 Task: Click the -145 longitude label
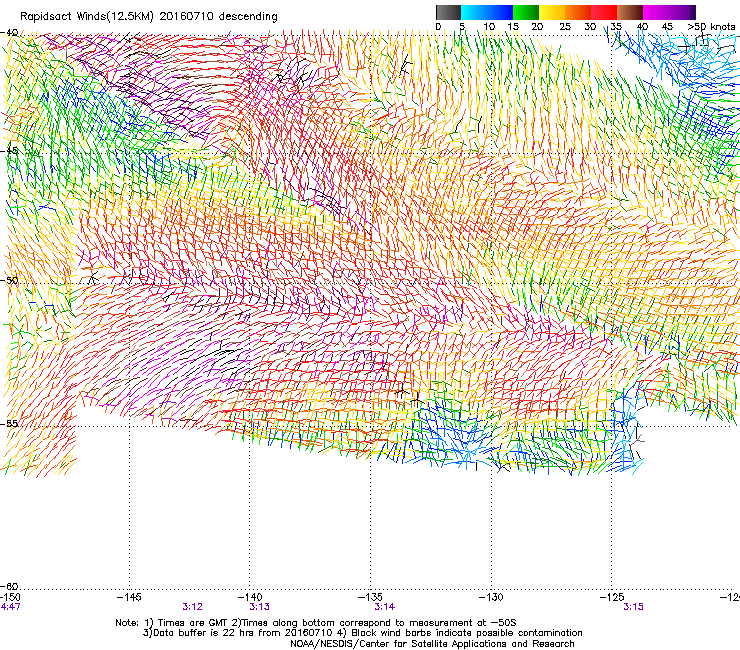[129, 597]
